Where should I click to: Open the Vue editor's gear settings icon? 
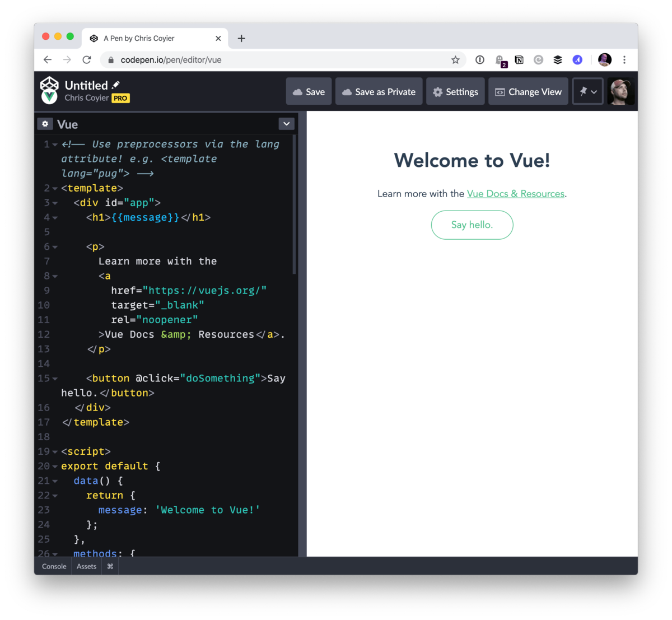click(x=45, y=124)
